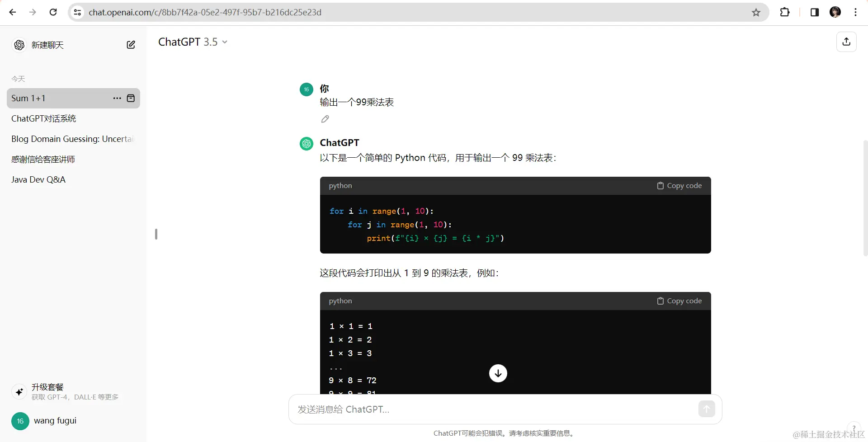Open Blog Domain Guessing conversation
868x442 pixels.
73,139
